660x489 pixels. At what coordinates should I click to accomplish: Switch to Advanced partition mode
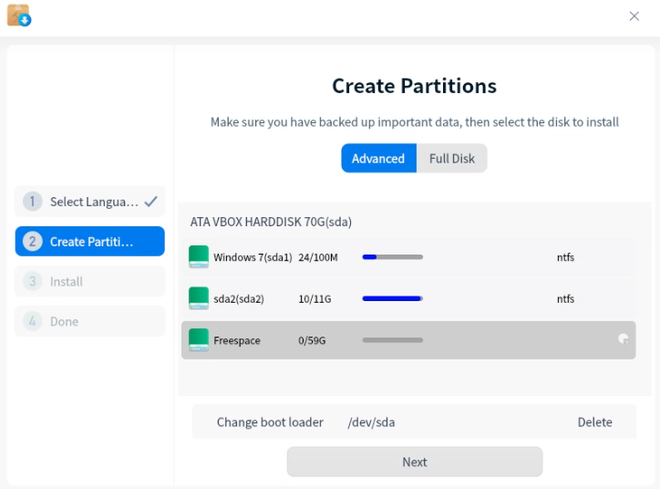click(x=378, y=158)
